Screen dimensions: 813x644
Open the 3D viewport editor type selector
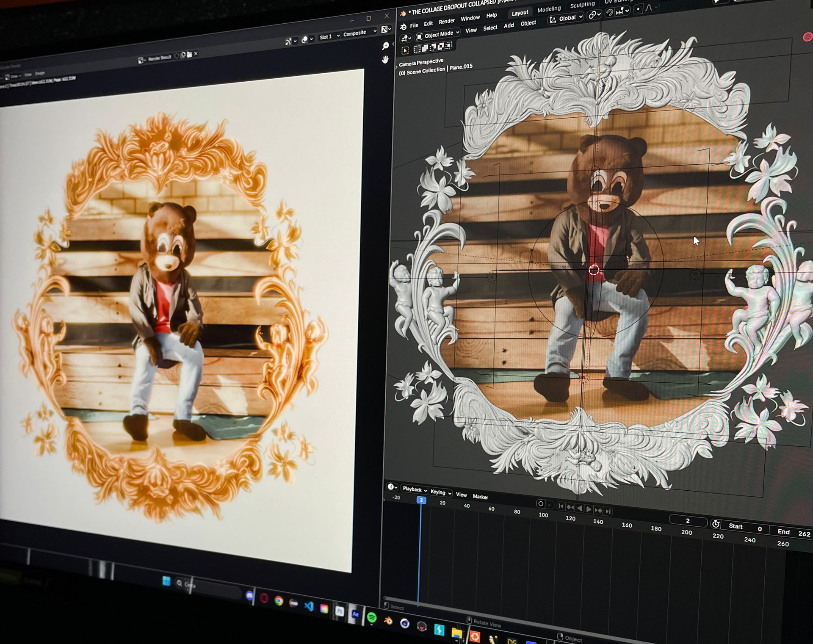(x=406, y=39)
